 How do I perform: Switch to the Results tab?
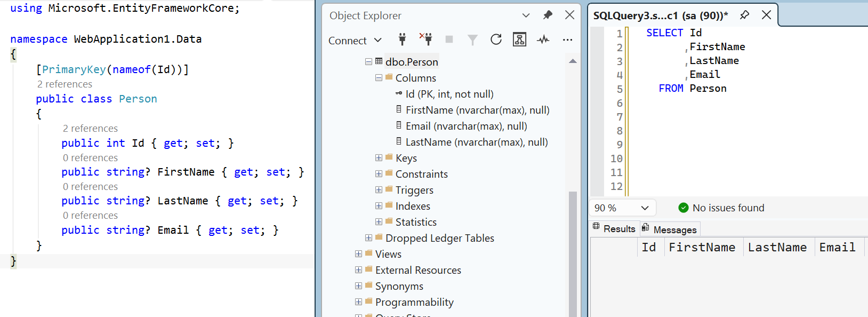click(614, 228)
